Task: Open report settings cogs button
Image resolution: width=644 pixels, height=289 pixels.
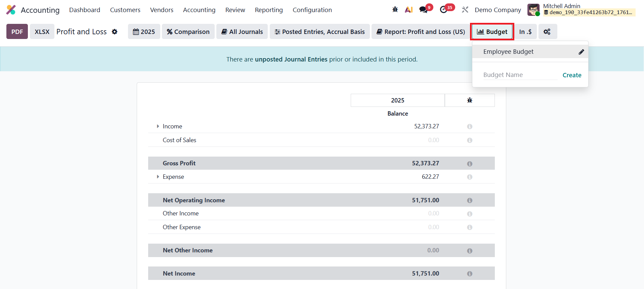Action: [x=547, y=32]
